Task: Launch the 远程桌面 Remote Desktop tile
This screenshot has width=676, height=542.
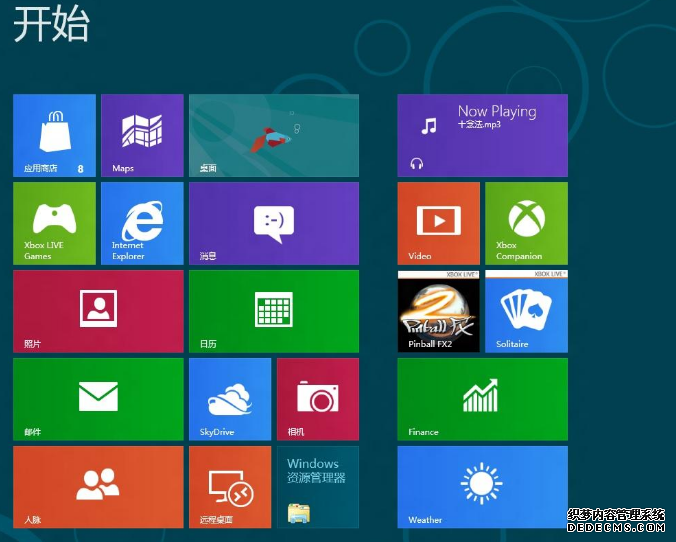Action: pos(230,487)
